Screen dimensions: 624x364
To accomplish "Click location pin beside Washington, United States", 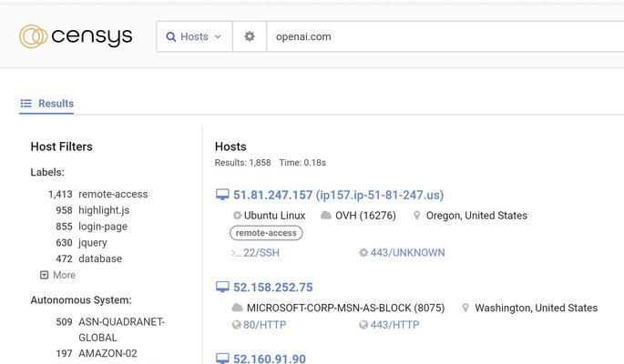I will click(x=465, y=308).
